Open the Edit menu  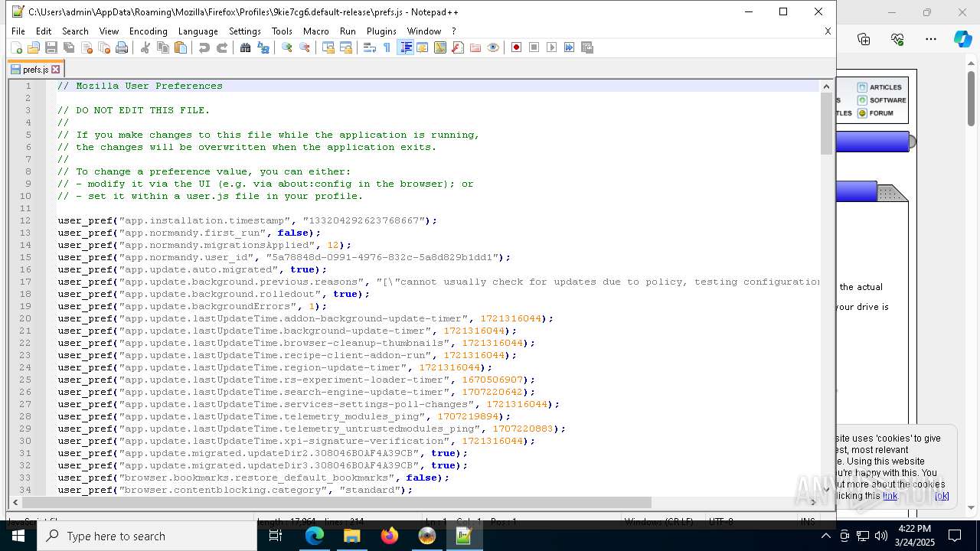44,31
